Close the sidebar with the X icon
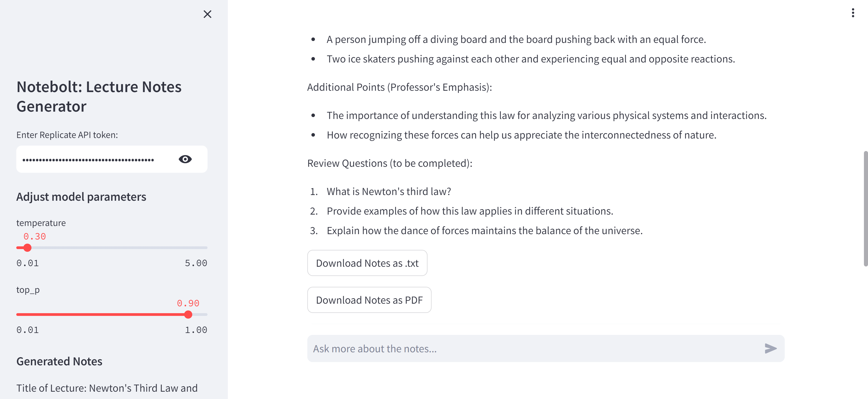 (x=207, y=14)
